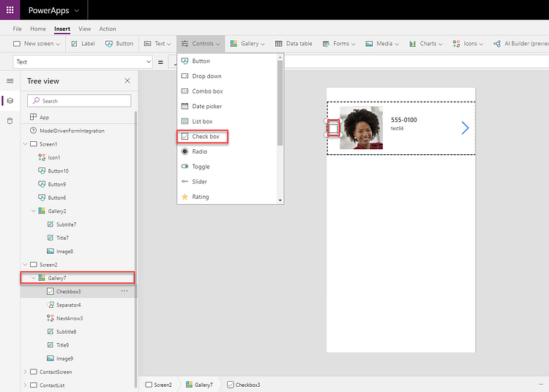
Task: Choose Combo box from Controls menu
Action: pyautogui.click(x=227, y=91)
